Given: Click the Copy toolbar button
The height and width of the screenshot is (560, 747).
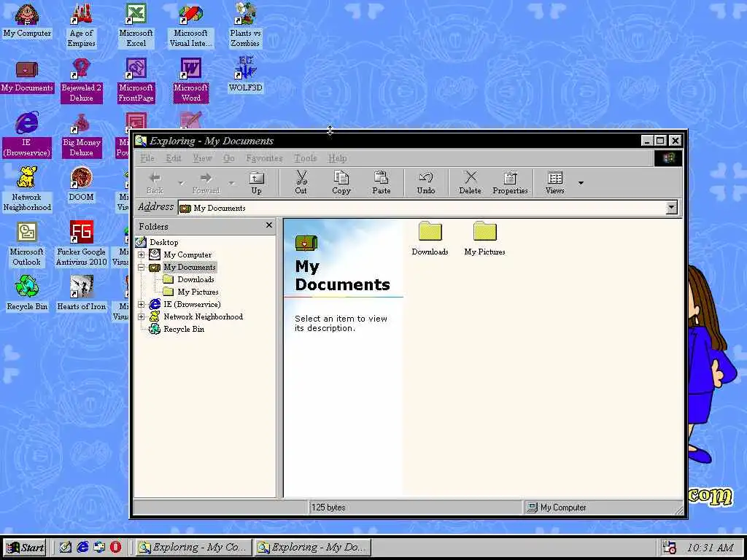Looking at the screenshot, I should coord(341,183).
